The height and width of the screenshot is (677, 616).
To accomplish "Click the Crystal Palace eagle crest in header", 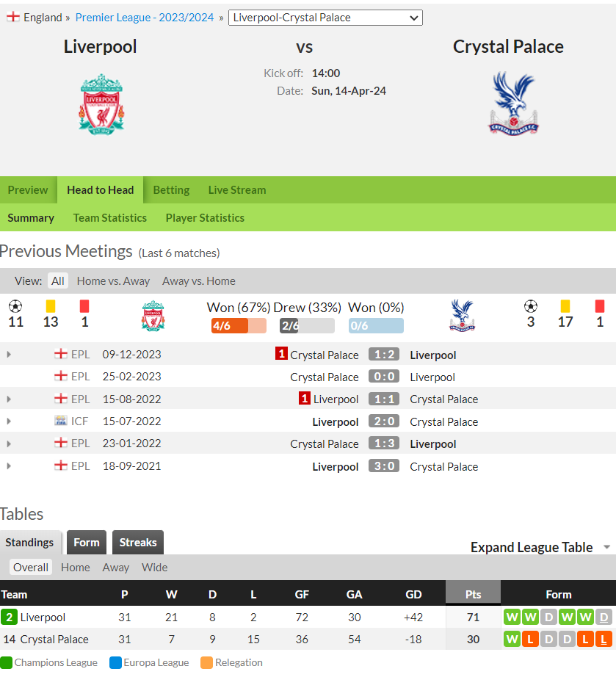I will pyautogui.click(x=513, y=104).
